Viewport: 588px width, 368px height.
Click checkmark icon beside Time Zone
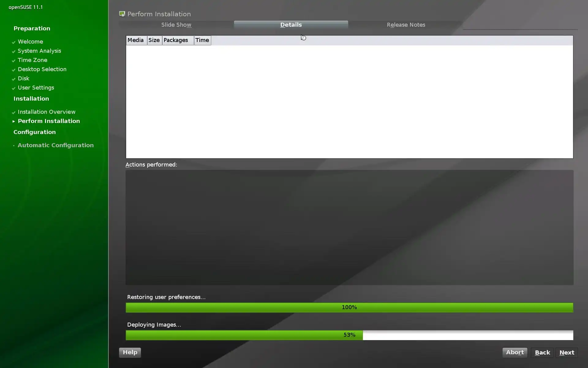tap(13, 60)
